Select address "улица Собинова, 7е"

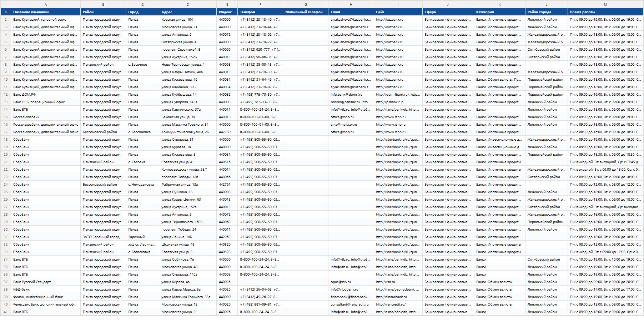[x=188, y=260]
